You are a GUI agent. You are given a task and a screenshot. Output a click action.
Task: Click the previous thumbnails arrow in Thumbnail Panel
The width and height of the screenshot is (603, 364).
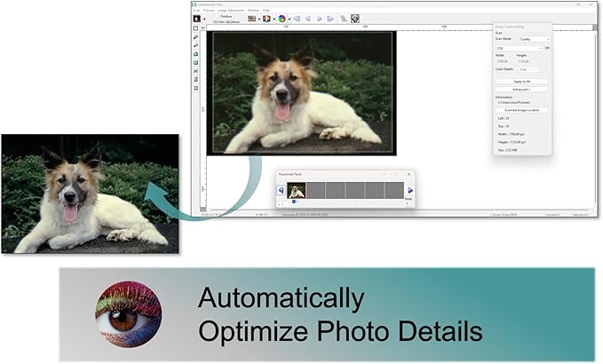(x=282, y=190)
